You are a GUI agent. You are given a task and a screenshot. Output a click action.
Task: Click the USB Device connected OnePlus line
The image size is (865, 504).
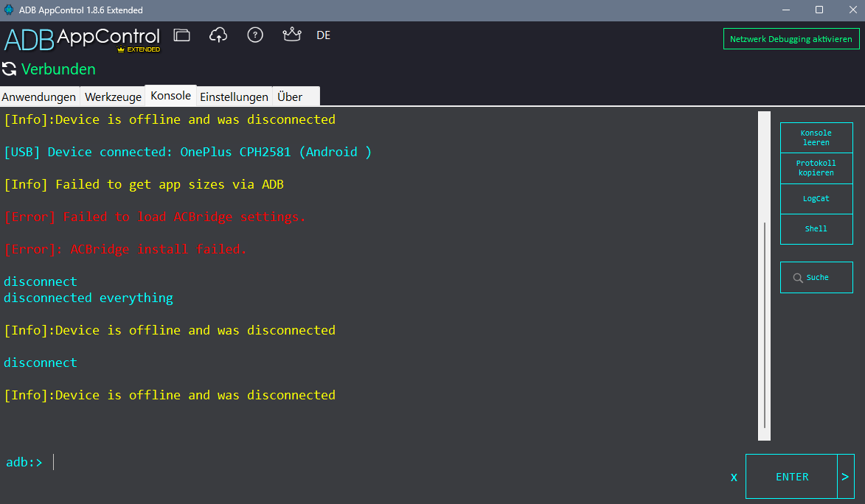pyautogui.click(x=187, y=153)
